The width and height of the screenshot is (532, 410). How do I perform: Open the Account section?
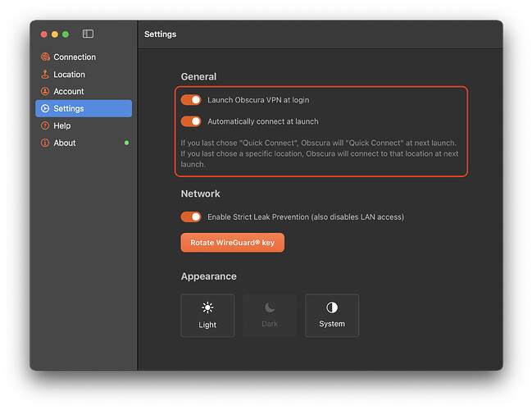pyautogui.click(x=84, y=91)
